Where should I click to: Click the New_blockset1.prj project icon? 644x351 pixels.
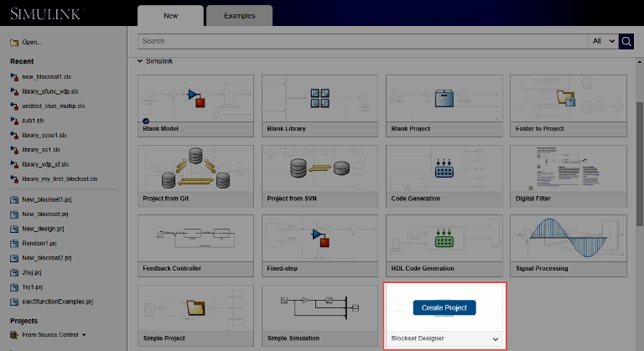coord(14,199)
